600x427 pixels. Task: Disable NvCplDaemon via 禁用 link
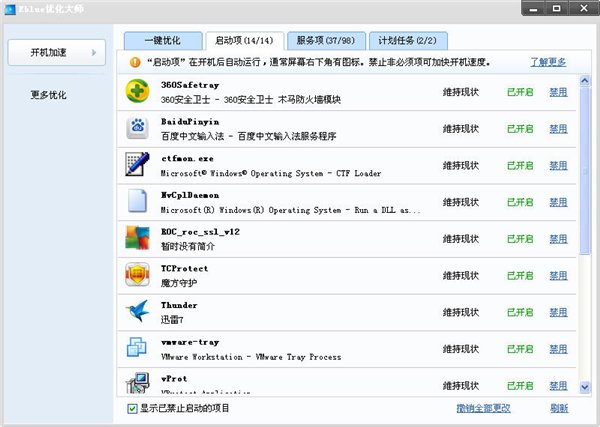pyautogui.click(x=558, y=202)
